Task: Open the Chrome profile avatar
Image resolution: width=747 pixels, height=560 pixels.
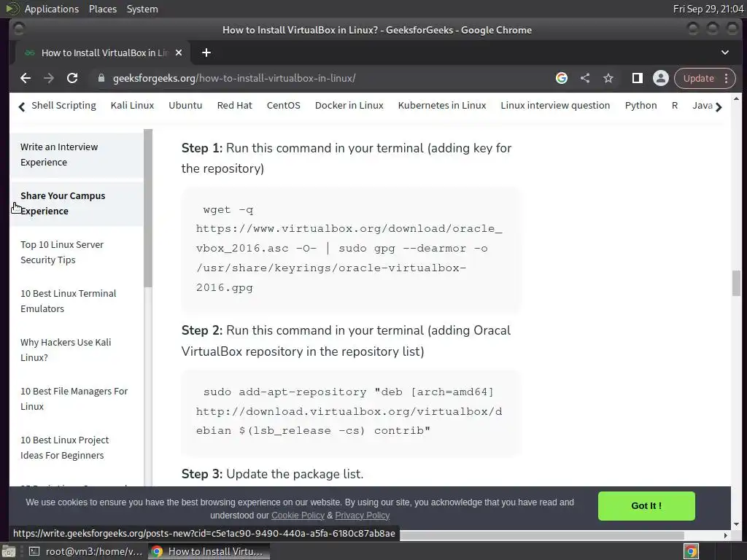Action: click(661, 78)
